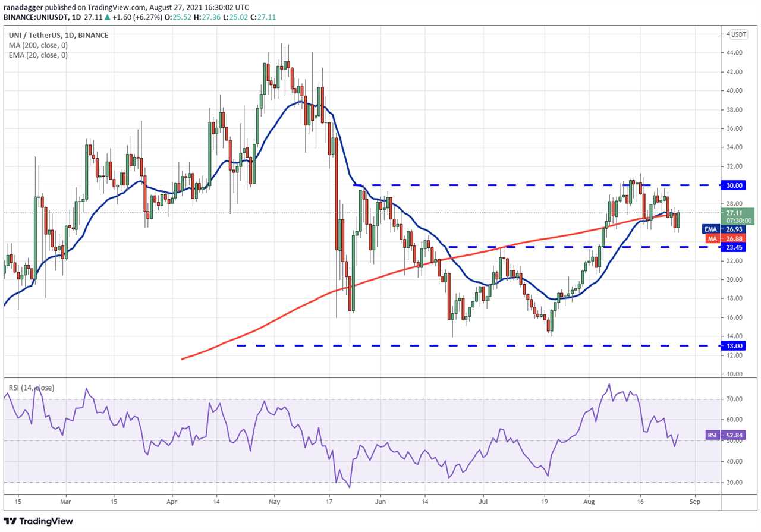
Task: Click the May date on time axis
Action: [274, 502]
